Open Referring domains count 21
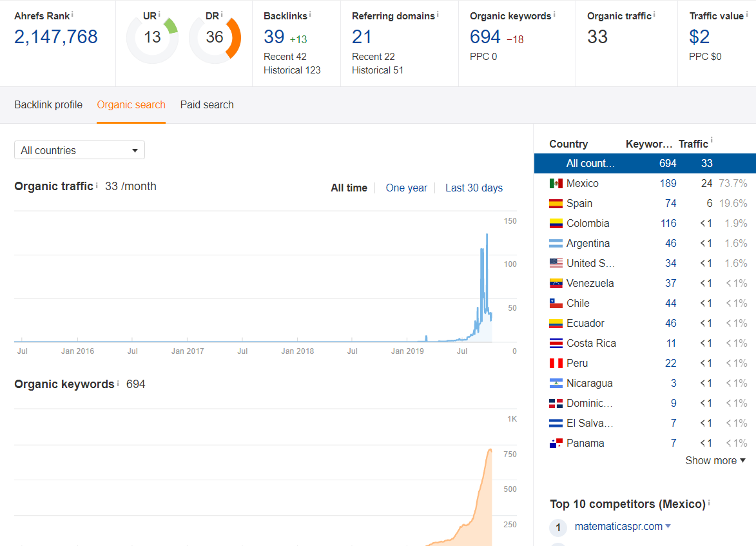The height and width of the screenshot is (546, 756). 362,37
